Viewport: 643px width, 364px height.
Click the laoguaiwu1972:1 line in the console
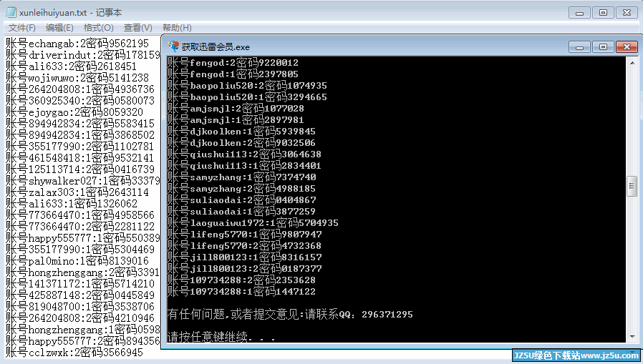253,223
